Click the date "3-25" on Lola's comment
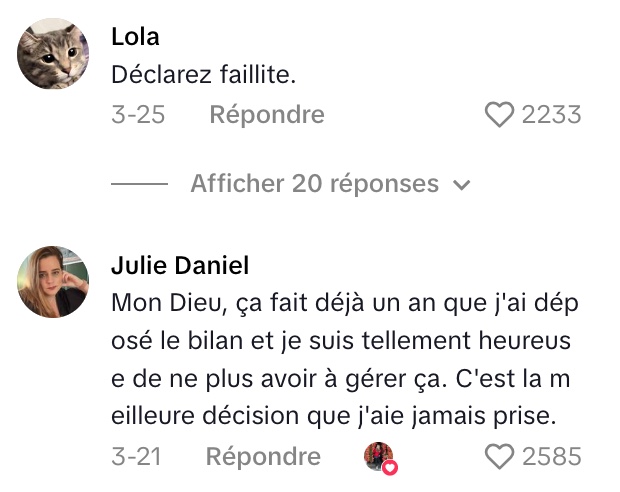The width and height of the screenshot is (620, 492). pos(138,115)
